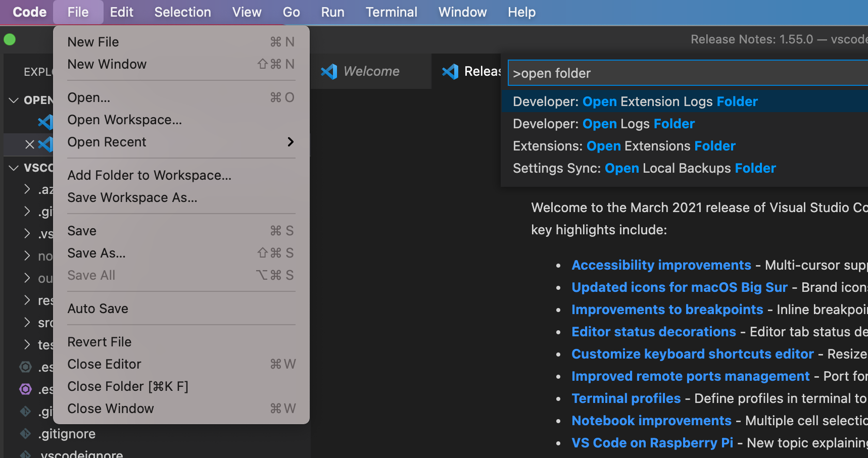The height and width of the screenshot is (458, 868).
Task: Choose Developer: Open Logs Folder command
Action: 603,123
